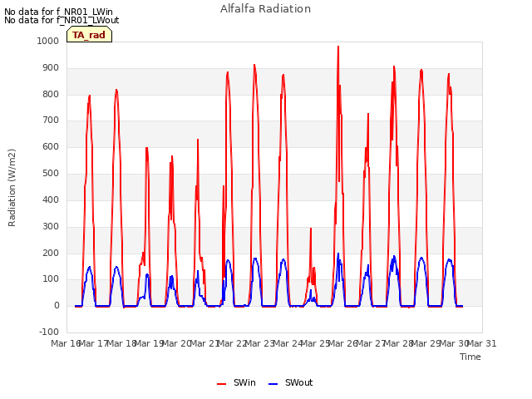The image size is (532, 399).
Task: Click the Radiation (W/m2) axis label
Action: (12, 188)
